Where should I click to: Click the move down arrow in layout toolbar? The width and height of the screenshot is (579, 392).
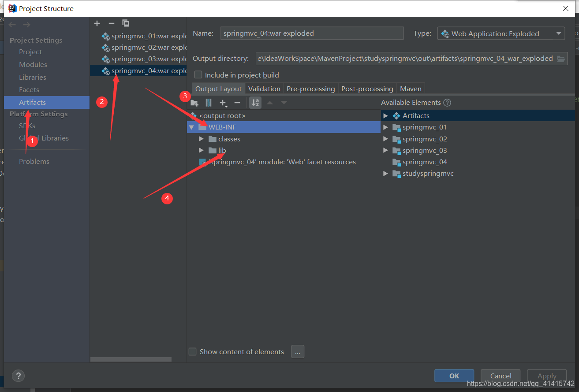pos(284,103)
